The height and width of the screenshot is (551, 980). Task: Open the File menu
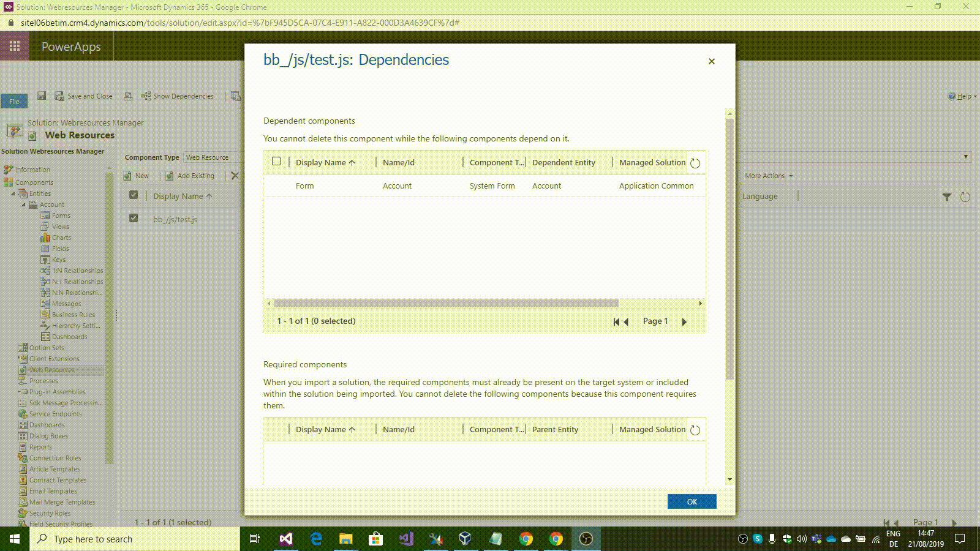(x=13, y=101)
